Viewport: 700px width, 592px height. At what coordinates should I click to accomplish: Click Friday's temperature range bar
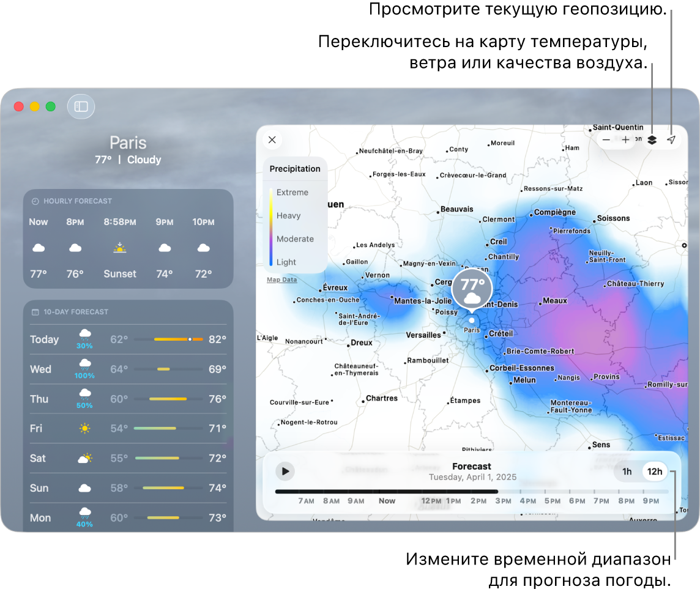click(x=168, y=428)
